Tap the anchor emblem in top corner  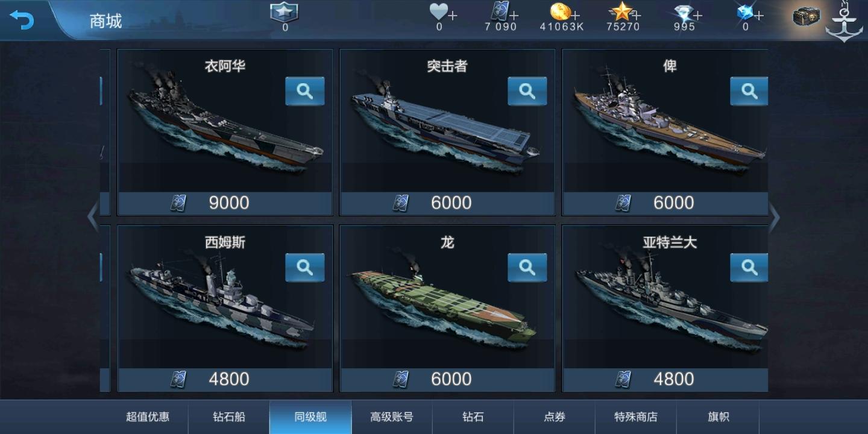pos(844,23)
